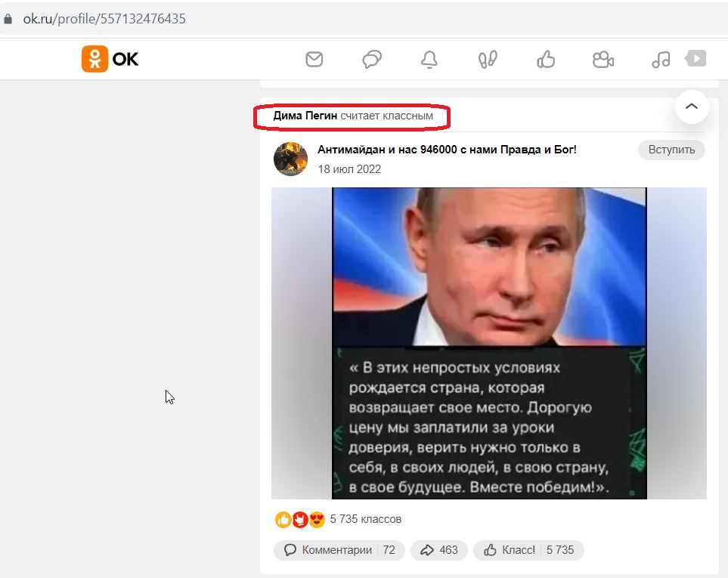Image resolution: width=728 pixels, height=578 pixels.
Task: Click the browser address bar URL
Action: click(104, 19)
